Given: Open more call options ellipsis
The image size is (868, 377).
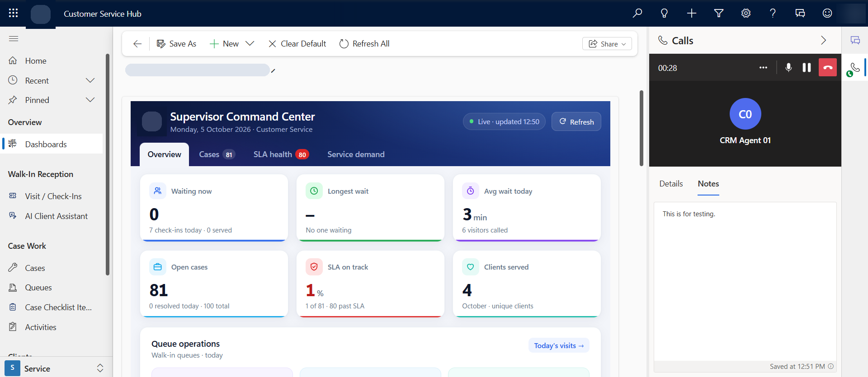Looking at the screenshot, I should [763, 68].
